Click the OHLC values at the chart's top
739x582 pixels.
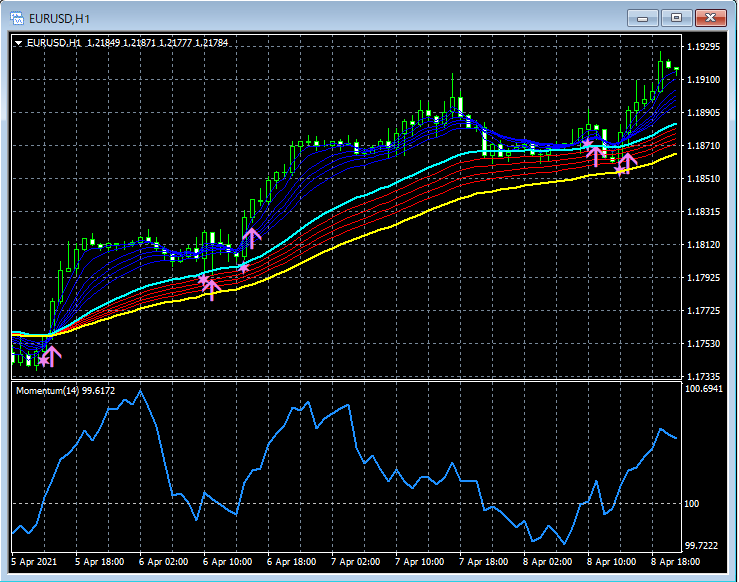click(157, 43)
